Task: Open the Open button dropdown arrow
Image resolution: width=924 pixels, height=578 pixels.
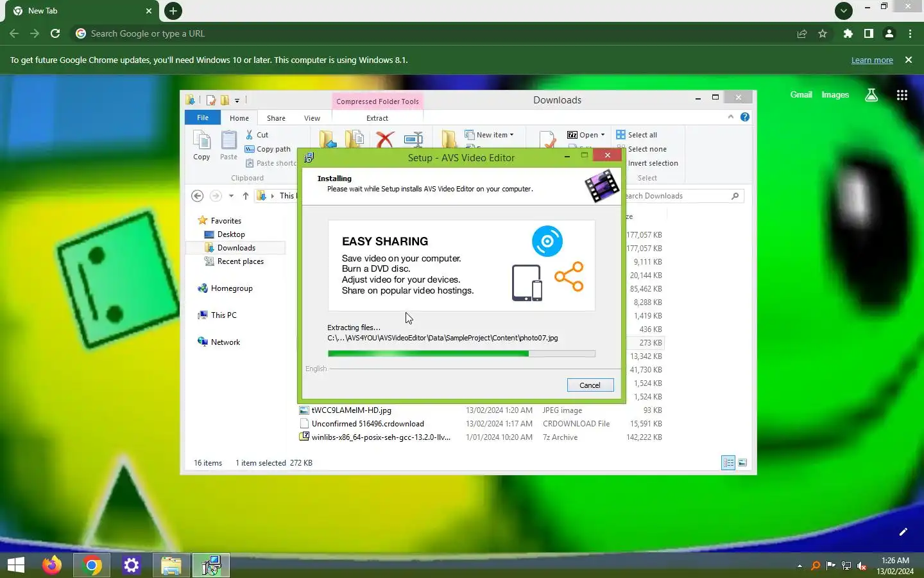Action: [603, 135]
